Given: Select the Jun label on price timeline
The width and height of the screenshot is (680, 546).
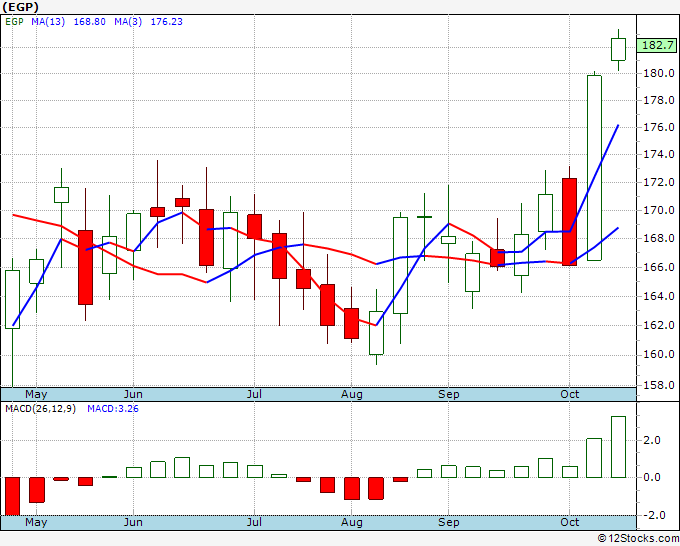Looking at the screenshot, I should pos(133,394).
